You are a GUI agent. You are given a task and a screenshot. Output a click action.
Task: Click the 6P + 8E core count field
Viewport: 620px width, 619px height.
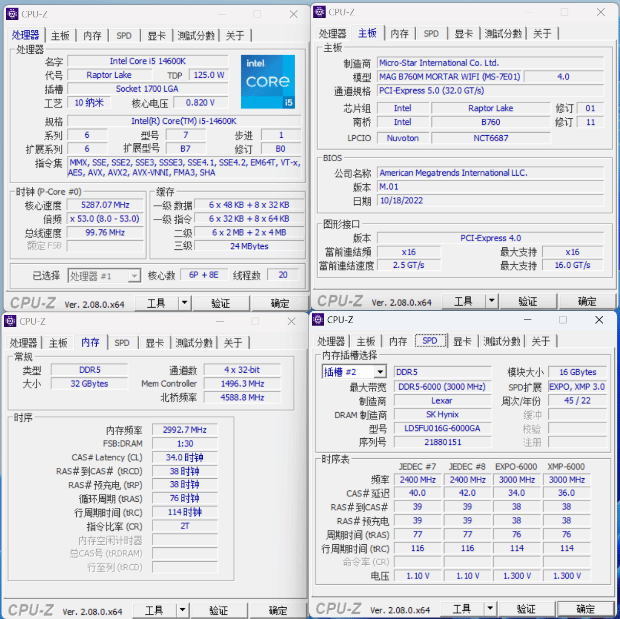[204, 275]
